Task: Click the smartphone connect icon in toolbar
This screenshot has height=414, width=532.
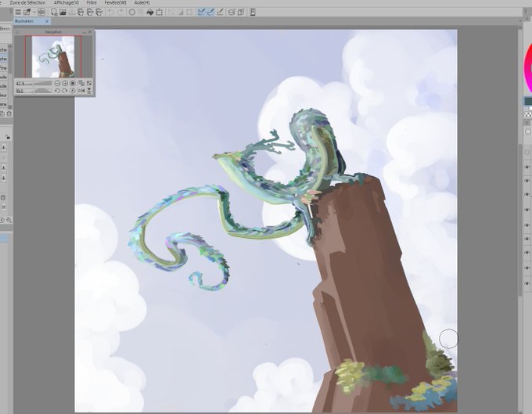Action: [253, 13]
